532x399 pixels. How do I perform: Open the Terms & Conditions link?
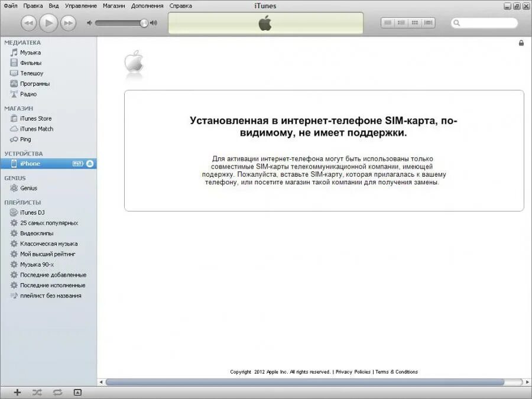click(x=396, y=372)
